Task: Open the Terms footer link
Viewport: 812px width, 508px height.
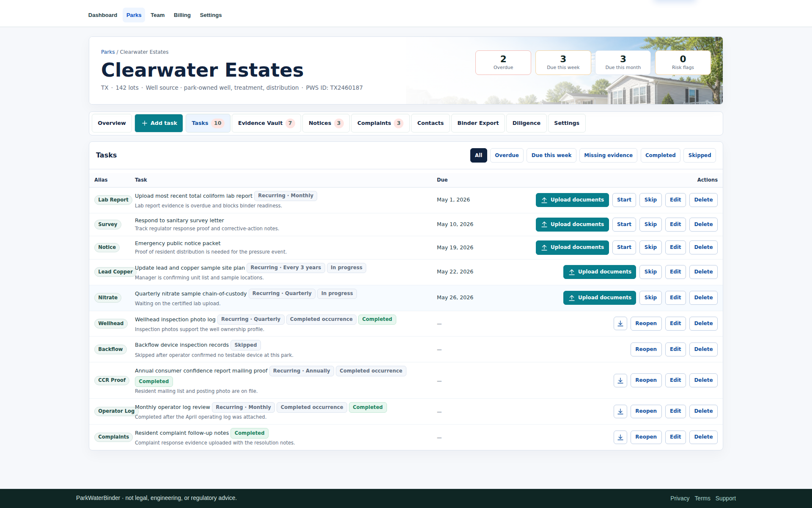Action: pyautogui.click(x=702, y=498)
